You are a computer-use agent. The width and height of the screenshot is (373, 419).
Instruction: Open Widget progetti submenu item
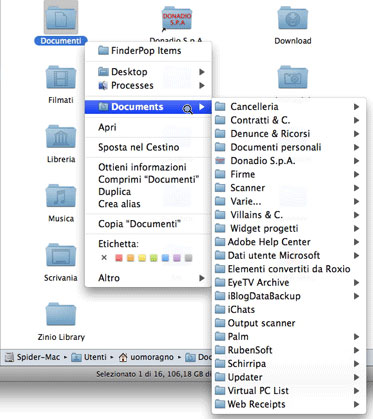coord(289,228)
